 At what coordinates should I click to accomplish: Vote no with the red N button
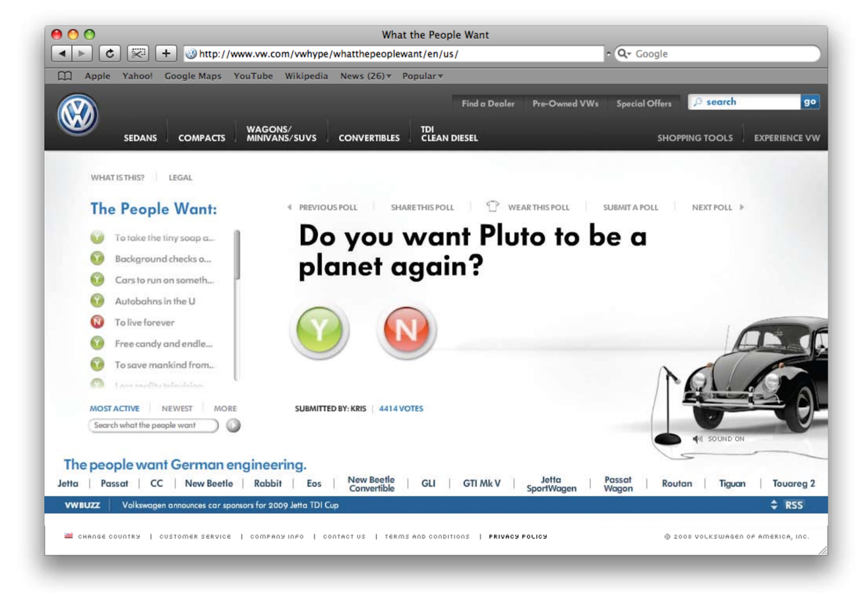click(x=406, y=330)
